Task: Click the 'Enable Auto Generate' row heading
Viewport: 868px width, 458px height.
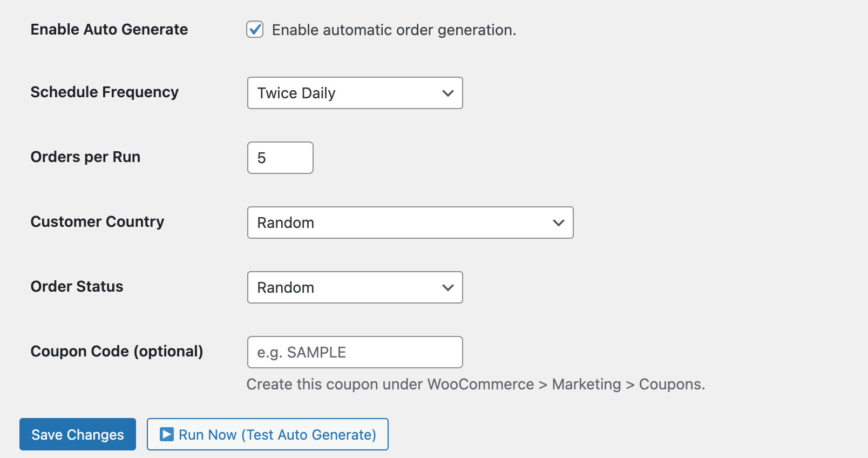Action: tap(109, 30)
